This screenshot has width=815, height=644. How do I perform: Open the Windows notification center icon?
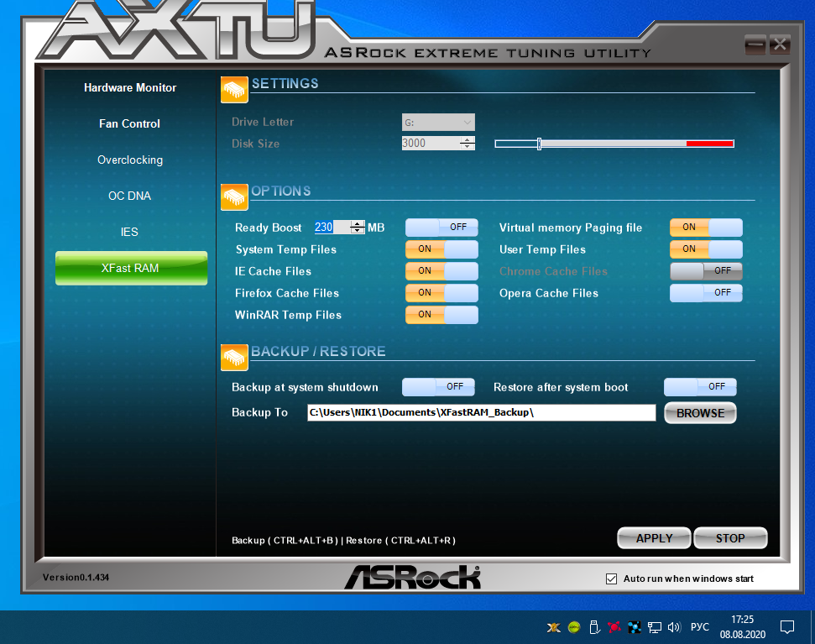point(787,627)
